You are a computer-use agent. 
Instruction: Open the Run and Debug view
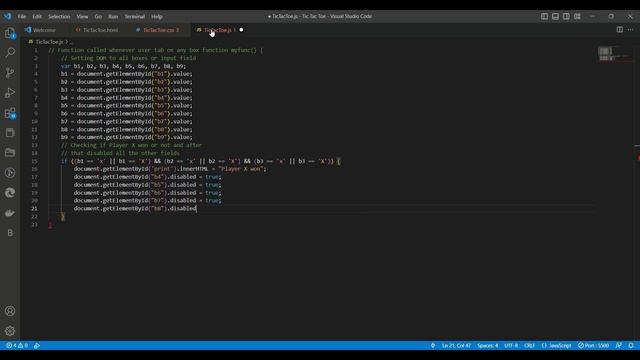coord(10,93)
